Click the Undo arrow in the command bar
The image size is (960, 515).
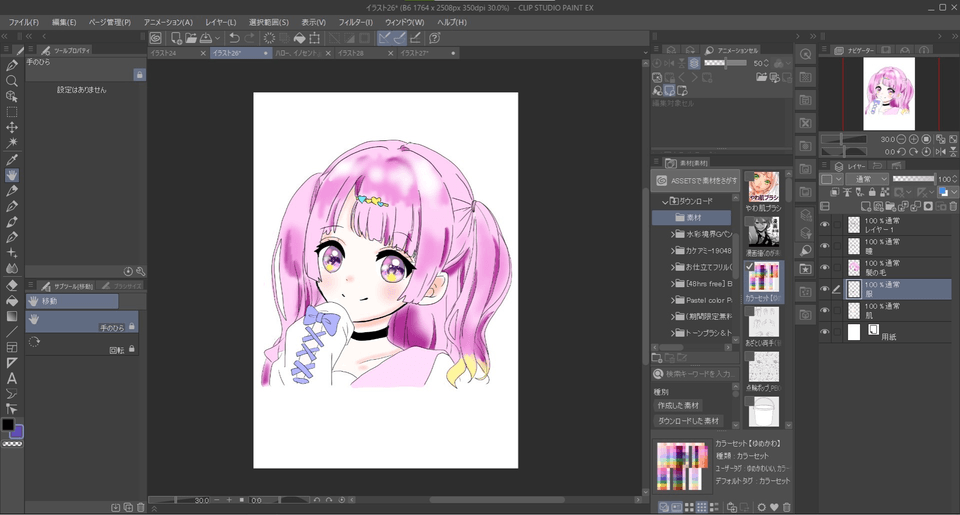coord(233,38)
